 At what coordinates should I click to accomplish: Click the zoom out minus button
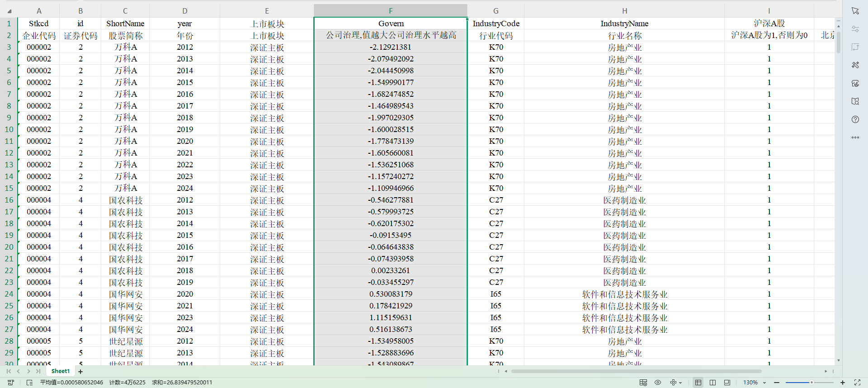click(777, 383)
